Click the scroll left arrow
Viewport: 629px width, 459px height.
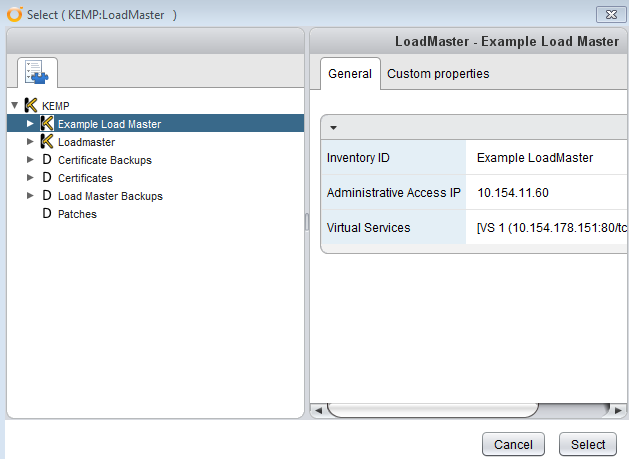pos(319,410)
